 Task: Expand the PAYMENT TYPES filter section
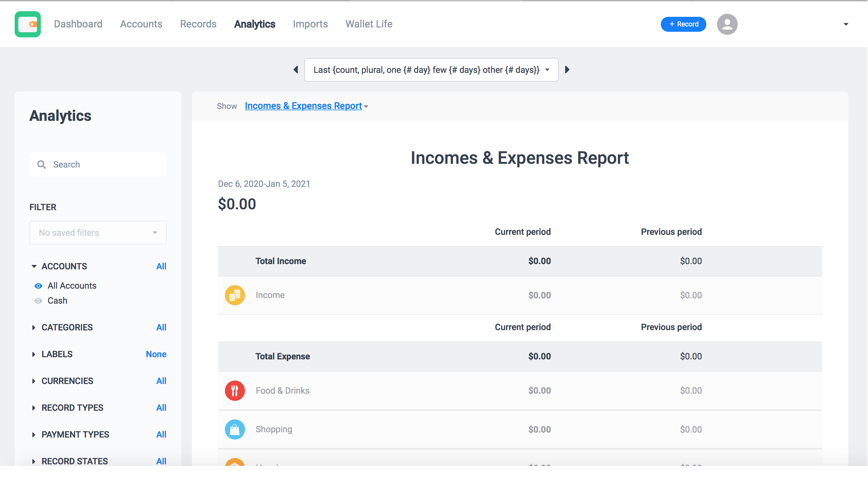34,434
